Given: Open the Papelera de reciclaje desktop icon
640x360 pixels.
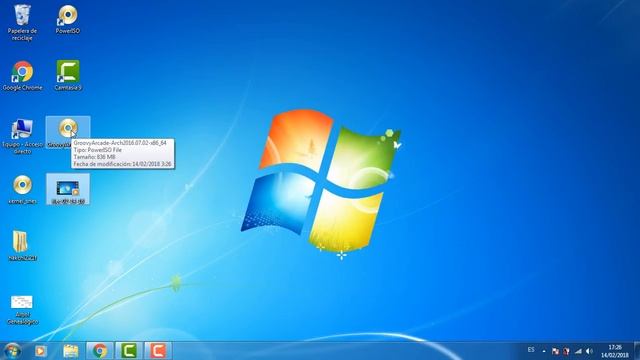Looking at the screenshot, I should (22, 22).
